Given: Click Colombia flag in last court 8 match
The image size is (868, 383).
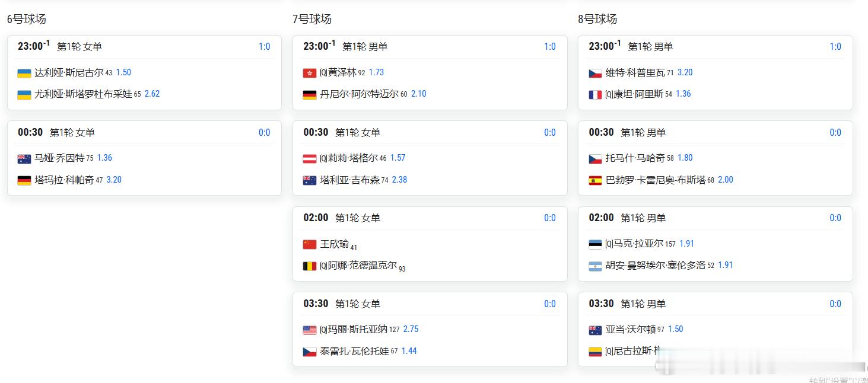Looking at the screenshot, I should click(x=595, y=352).
